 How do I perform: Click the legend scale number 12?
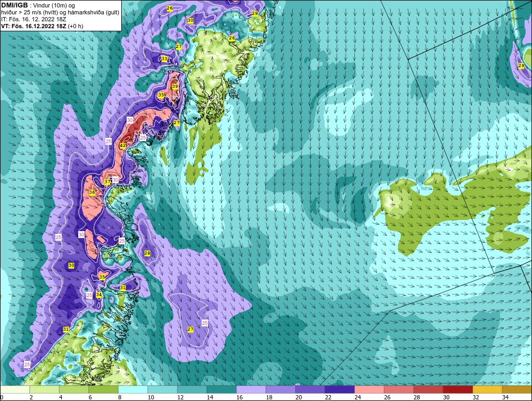(x=180, y=397)
